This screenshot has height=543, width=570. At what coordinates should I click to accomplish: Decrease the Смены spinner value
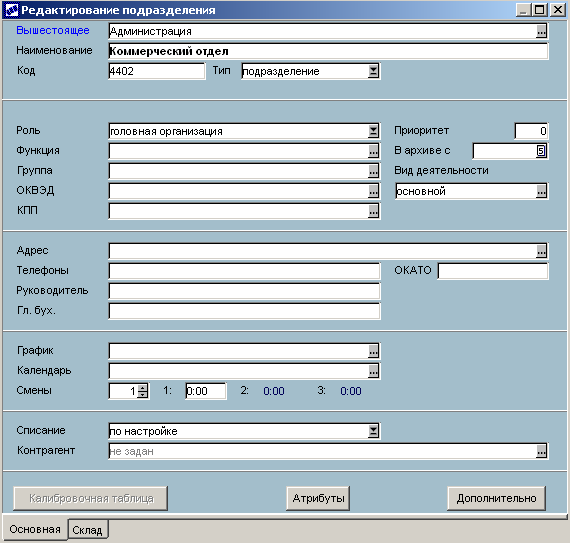click(x=143, y=394)
